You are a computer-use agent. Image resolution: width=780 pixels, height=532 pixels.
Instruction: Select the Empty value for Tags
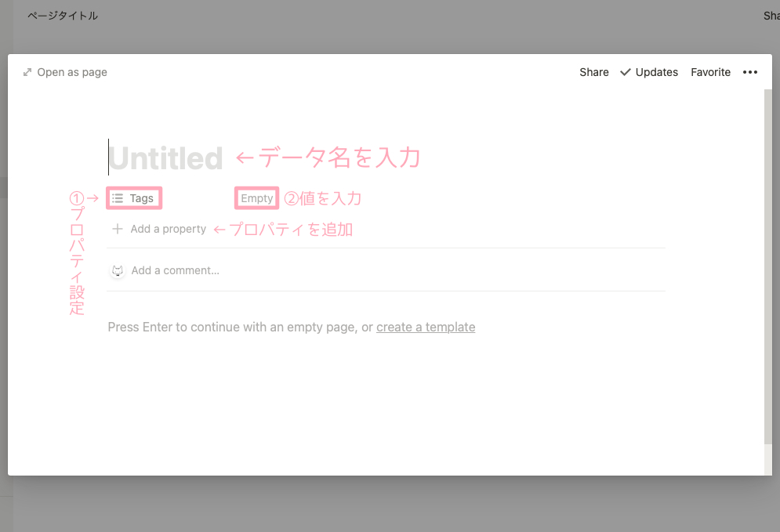(x=256, y=197)
